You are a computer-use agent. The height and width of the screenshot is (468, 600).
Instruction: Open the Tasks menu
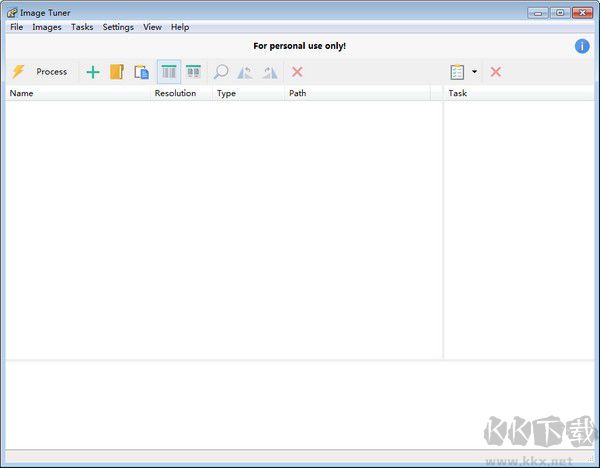(82, 27)
